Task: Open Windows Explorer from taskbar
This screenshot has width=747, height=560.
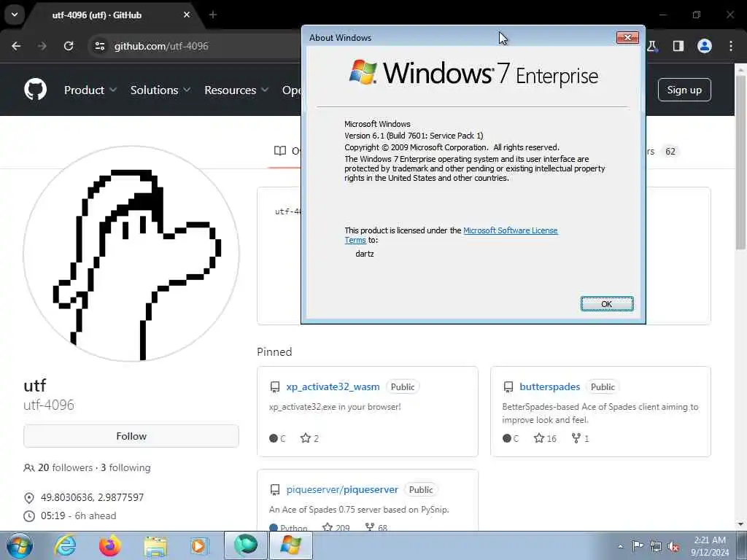Action: coord(155,545)
